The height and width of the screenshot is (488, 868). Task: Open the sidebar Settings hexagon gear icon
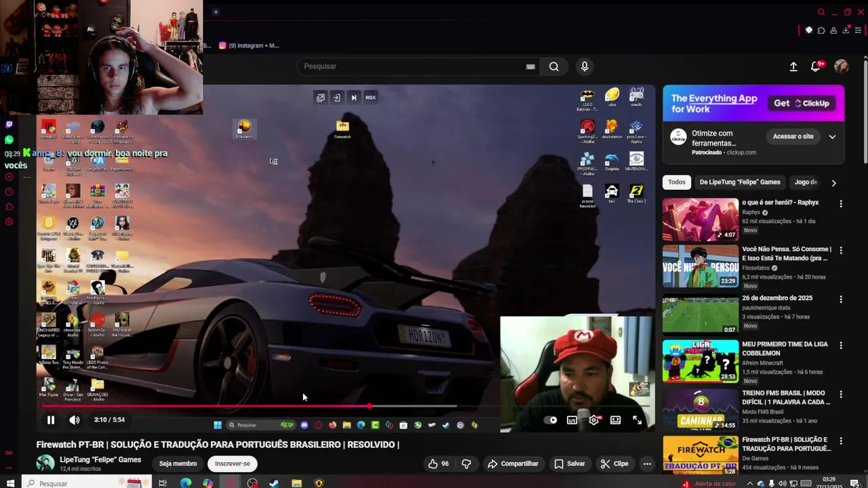[9, 222]
